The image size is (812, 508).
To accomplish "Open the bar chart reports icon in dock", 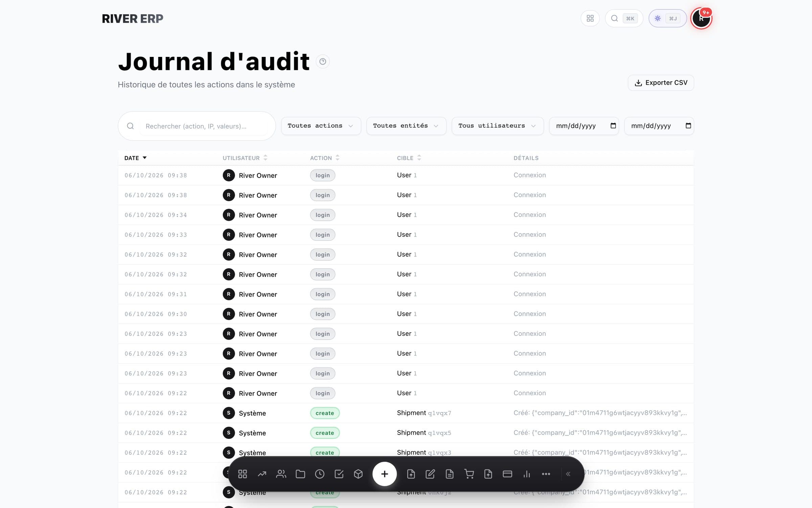I will 527,474.
